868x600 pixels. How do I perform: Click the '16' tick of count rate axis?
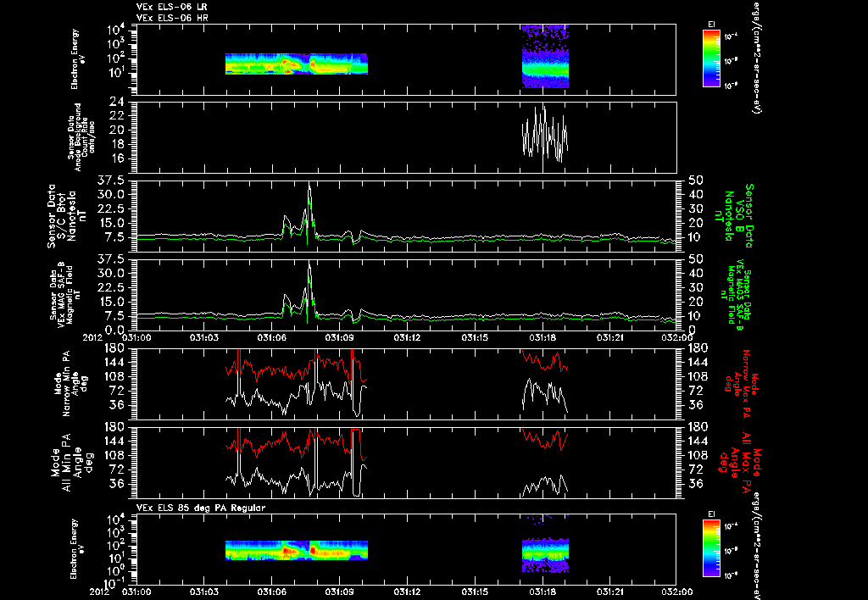pos(117,158)
